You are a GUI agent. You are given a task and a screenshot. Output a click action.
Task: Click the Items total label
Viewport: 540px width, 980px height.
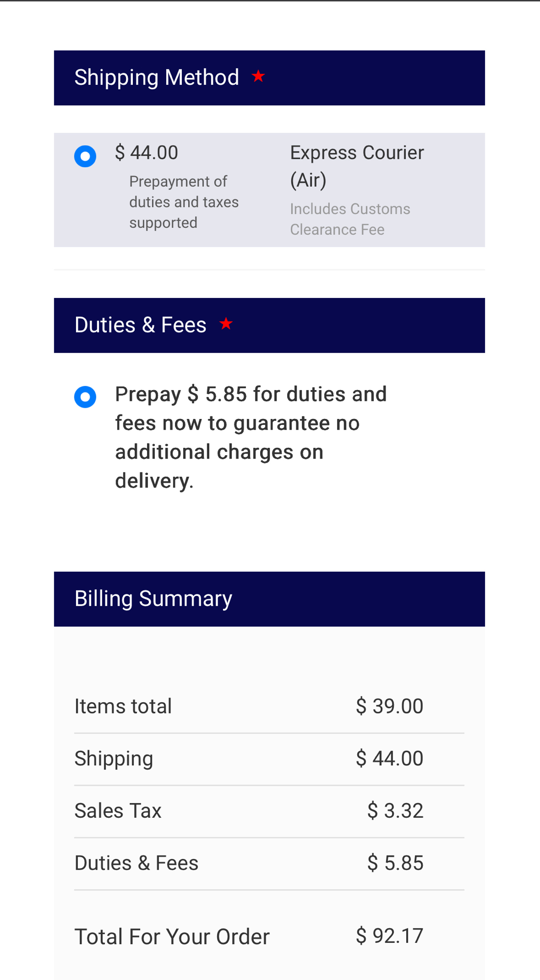click(x=123, y=707)
